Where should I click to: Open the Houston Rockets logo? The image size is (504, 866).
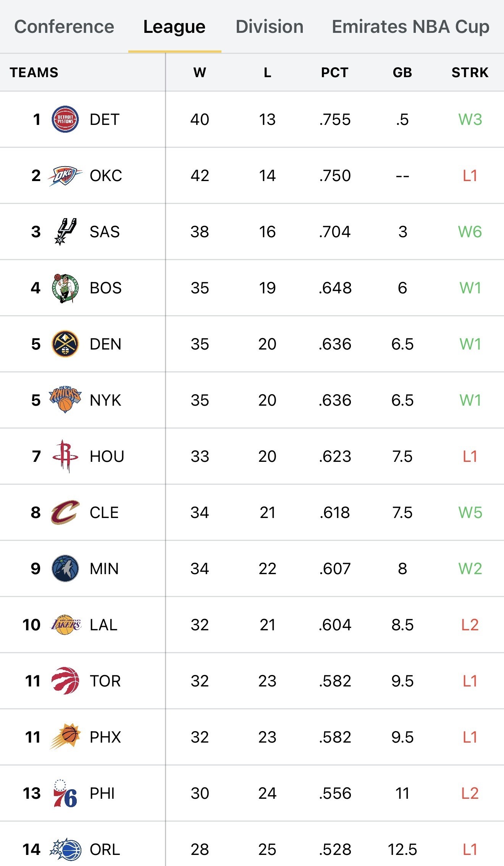click(x=65, y=456)
